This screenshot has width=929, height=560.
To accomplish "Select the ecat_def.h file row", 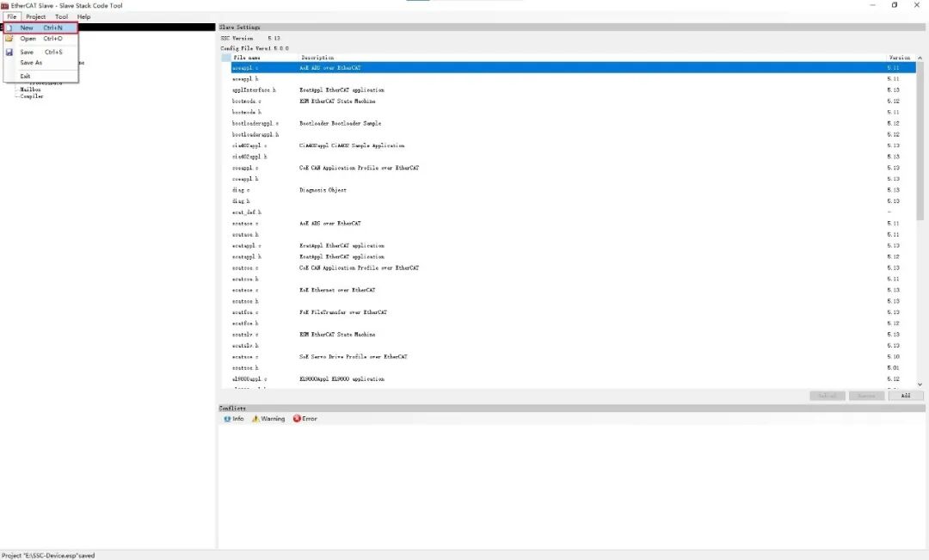I will 573,212.
